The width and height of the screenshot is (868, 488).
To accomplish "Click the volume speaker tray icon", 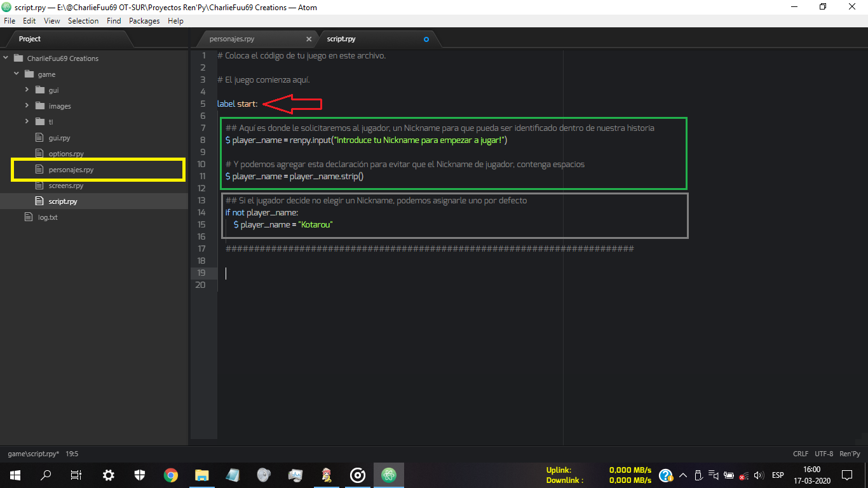I will pyautogui.click(x=758, y=475).
